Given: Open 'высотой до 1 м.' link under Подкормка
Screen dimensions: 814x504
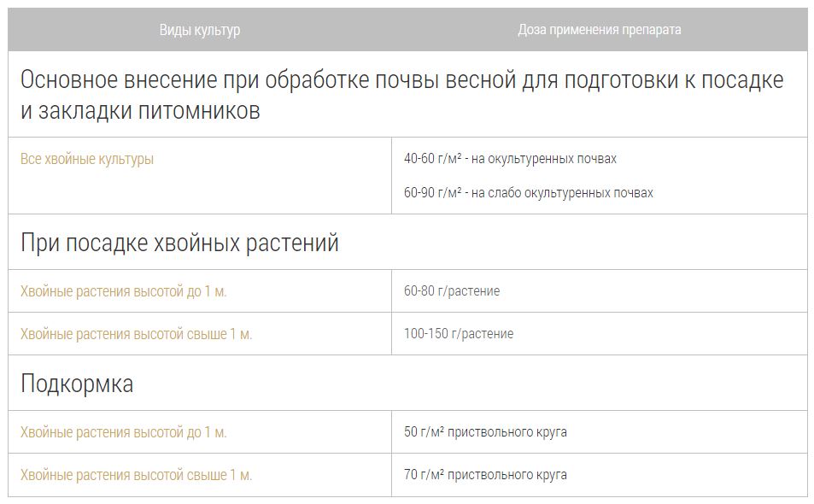Looking at the screenshot, I should [124, 432].
